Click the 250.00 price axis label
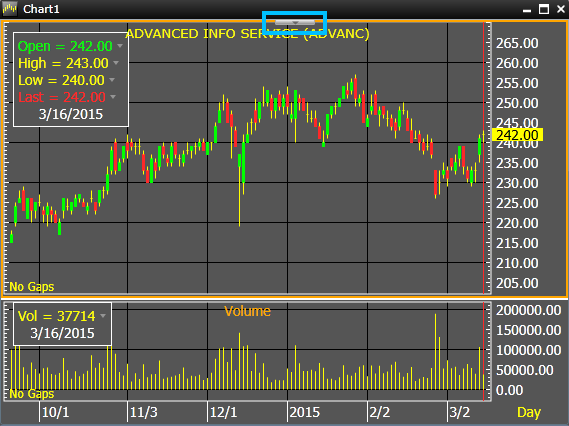The height and width of the screenshot is (426, 569). coord(517,103)
